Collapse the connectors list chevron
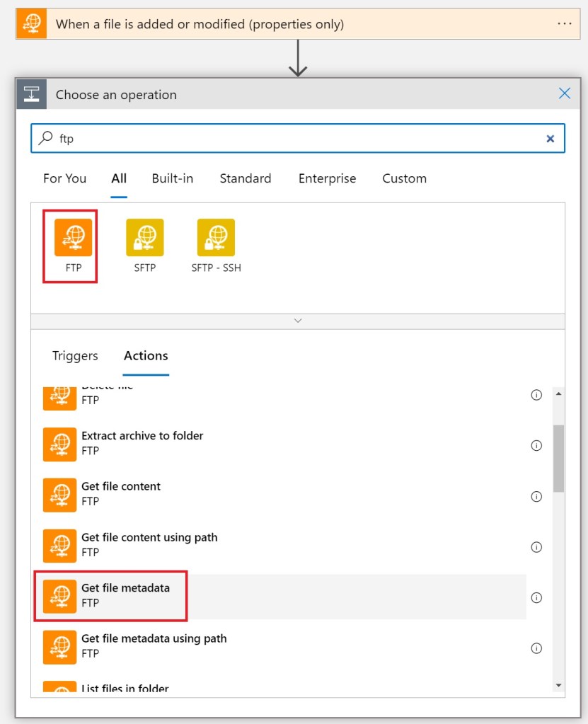Screen dimensions: 588x724 tap(298, 321)
